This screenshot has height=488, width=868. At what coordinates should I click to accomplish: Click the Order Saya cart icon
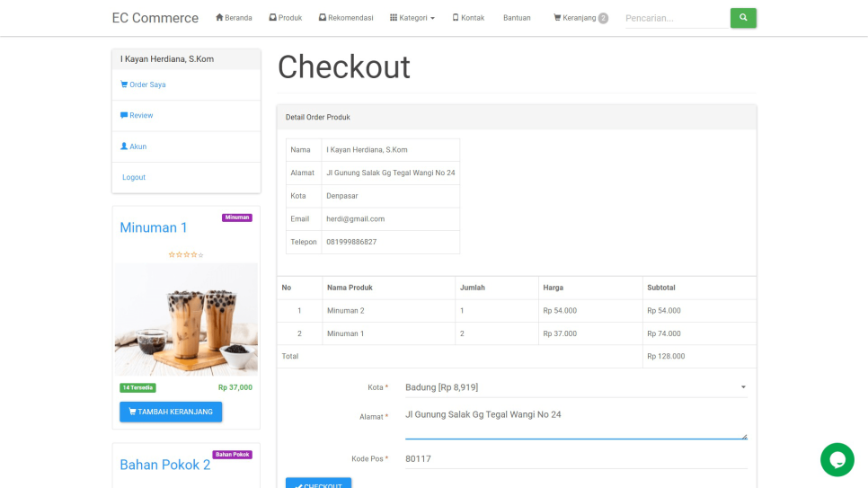(x=124, y=84)
